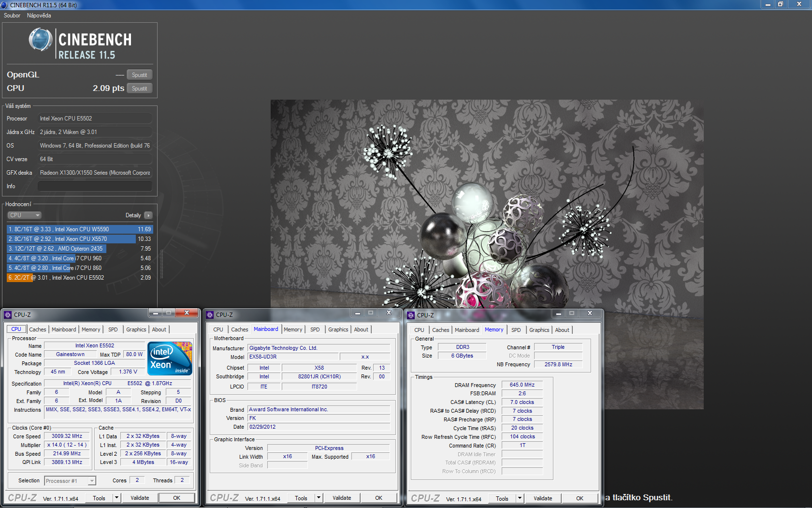
Task: Click OK in Mainboard CPU-Z window
Action: click(x=379, y=498)
